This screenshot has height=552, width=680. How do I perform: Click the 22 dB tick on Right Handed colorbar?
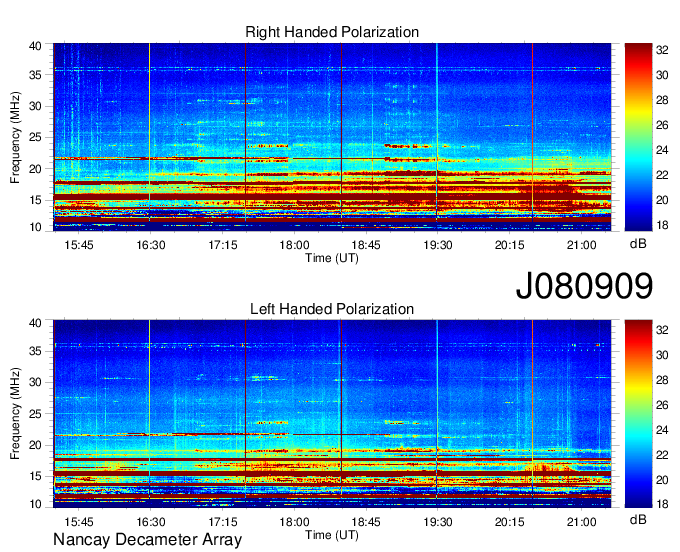coord(662,175)
